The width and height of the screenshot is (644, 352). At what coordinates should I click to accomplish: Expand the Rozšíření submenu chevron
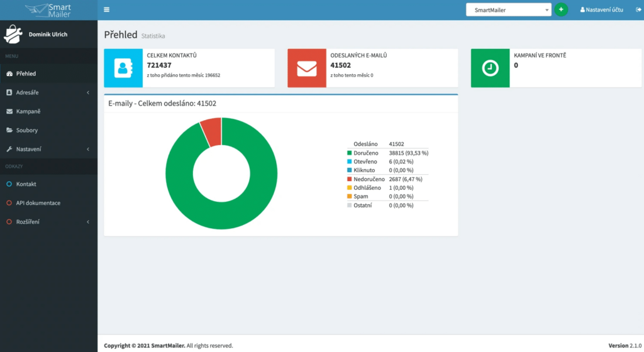click(88, 222)
